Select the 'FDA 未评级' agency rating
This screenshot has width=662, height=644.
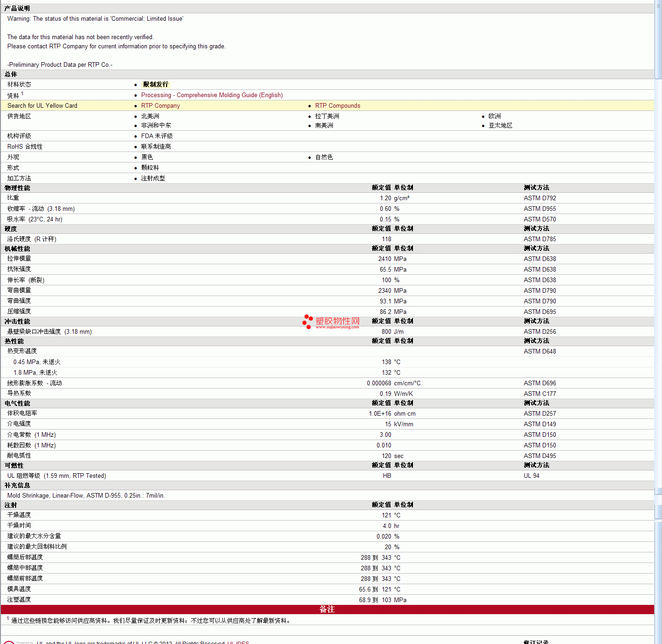pyautogui.click(x=157, y=136)
